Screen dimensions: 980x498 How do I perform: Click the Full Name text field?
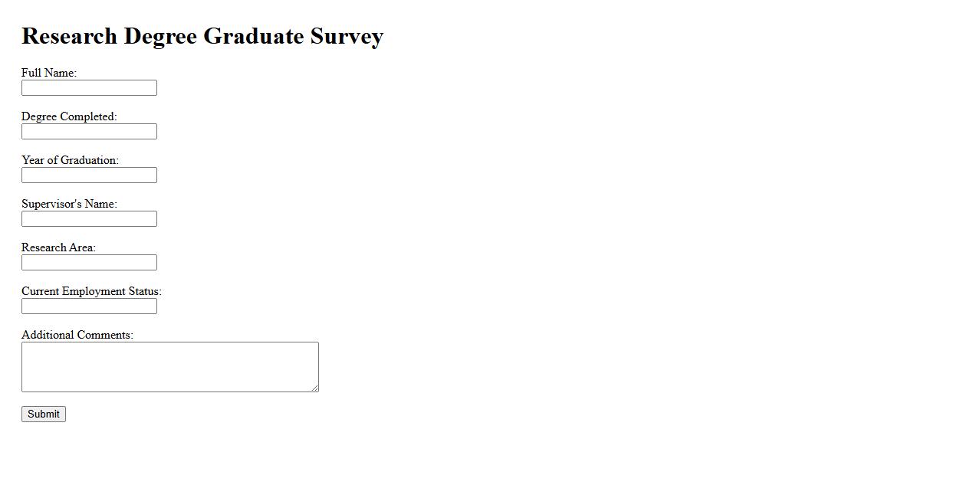coord(89,88)
